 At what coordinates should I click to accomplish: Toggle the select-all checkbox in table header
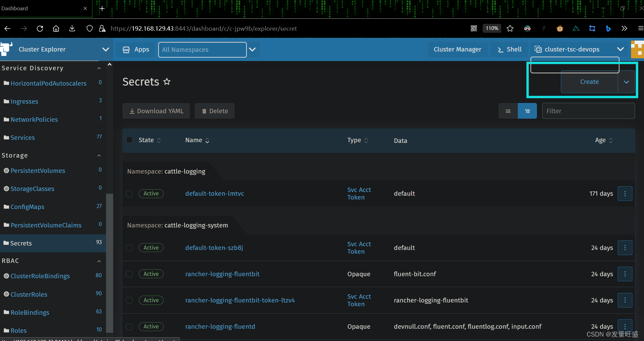[x=130, y=139]
